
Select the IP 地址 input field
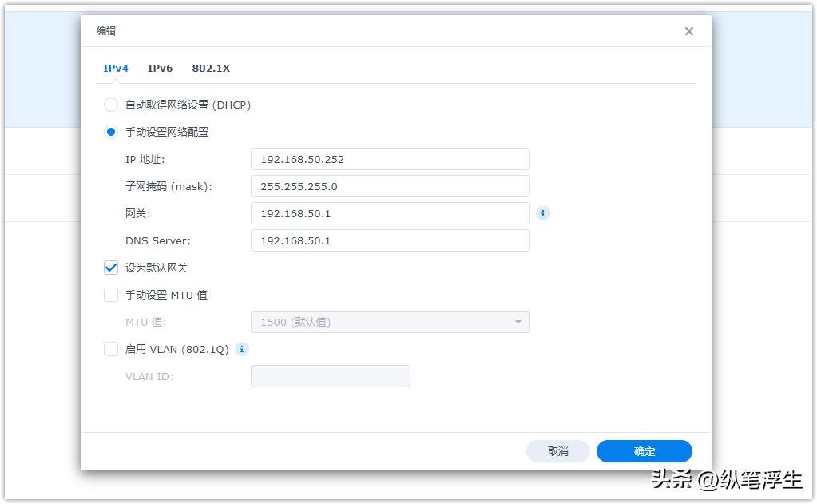click(x=390, y=159)
